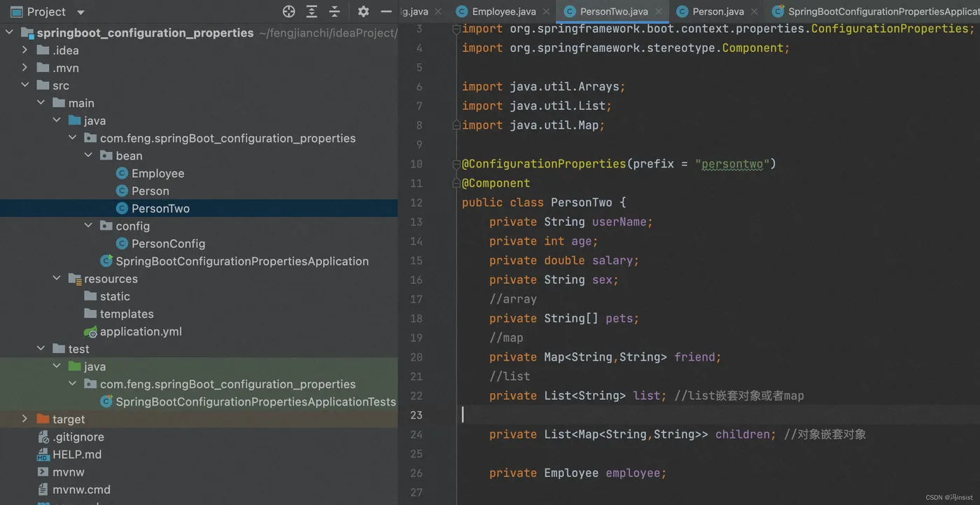The image size is (980, 505).
Task: Select the PersonTwo class icon in tree
Action: [122, 208]
